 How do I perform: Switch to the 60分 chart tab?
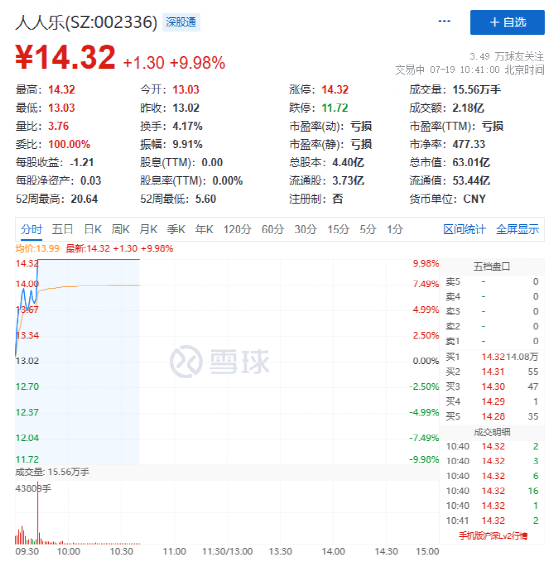[272, 229]
